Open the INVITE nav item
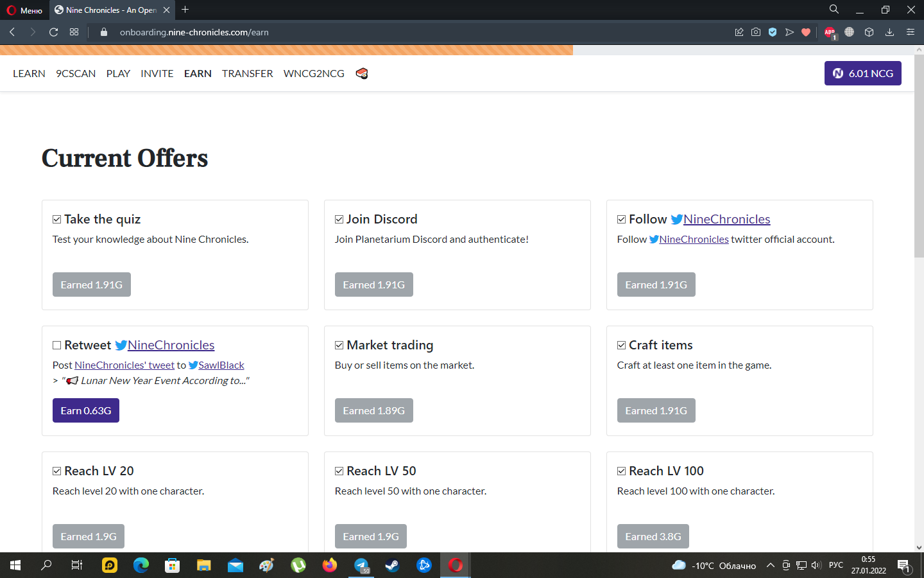The image size is (924, 578). (157, 73)
